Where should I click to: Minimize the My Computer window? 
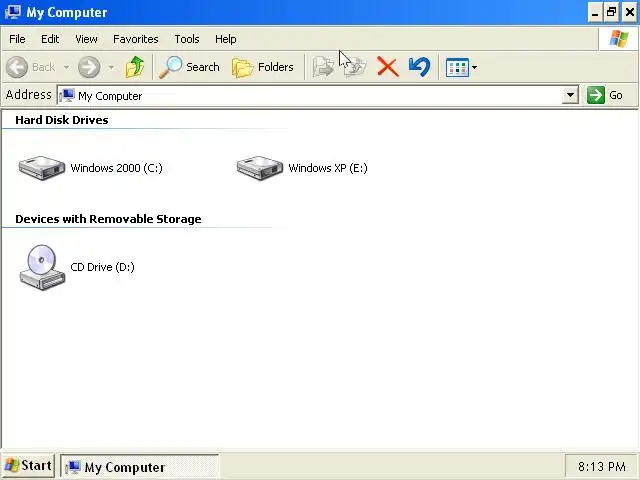click(595, 13)
